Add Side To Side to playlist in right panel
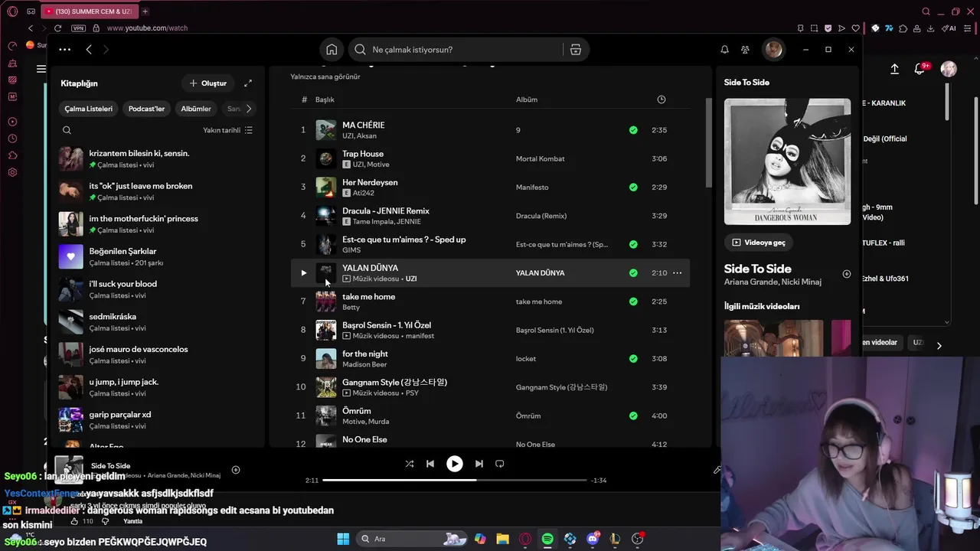The image size is (980, 551). click(x=847, y=274)
